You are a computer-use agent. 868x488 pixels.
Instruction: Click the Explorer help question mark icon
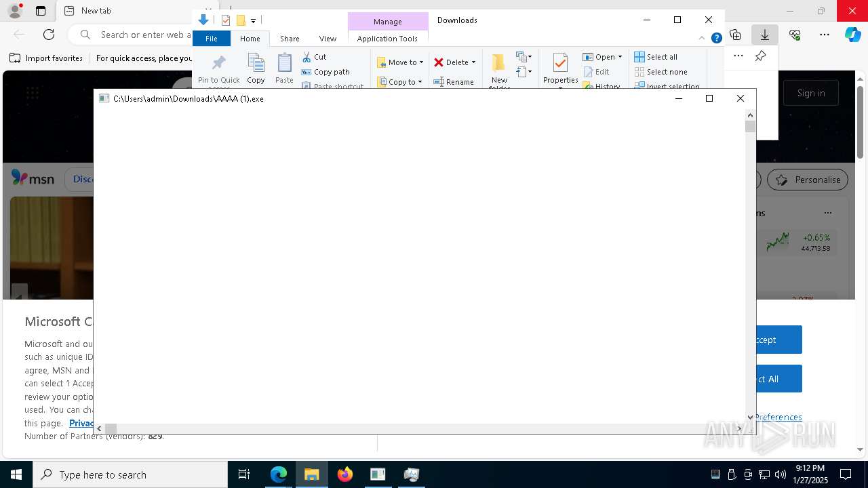(x=716, y=39)
